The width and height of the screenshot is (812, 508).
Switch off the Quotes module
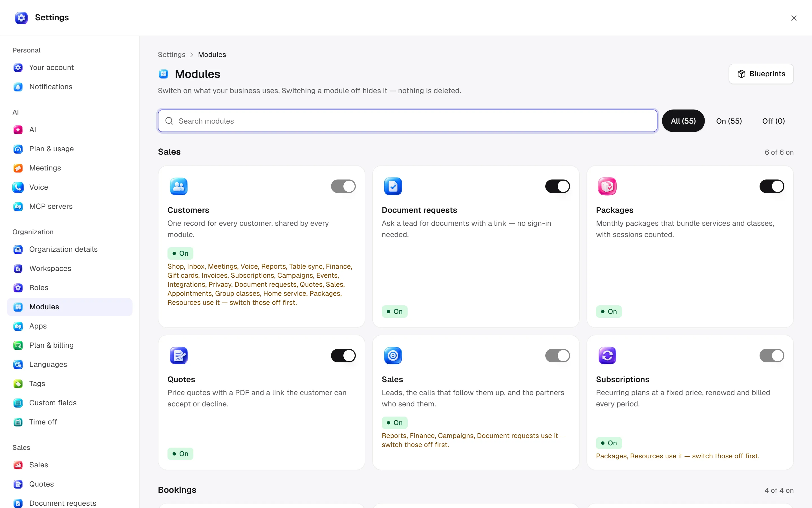click(343, 356)
